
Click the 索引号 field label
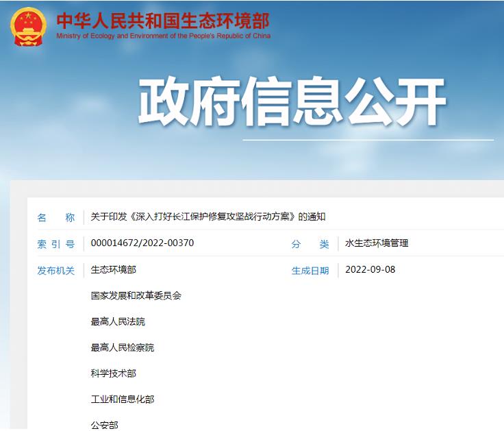tap(55, 243)
